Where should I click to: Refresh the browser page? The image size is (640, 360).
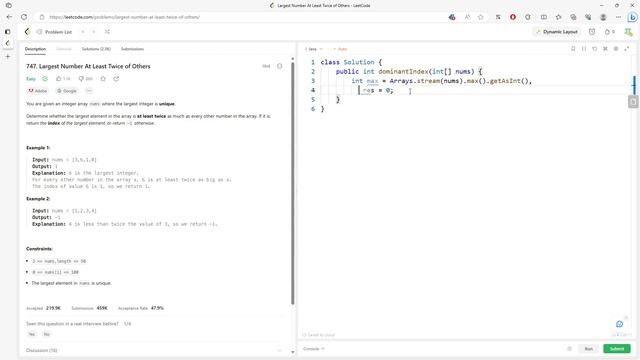[x=24, y=17]
